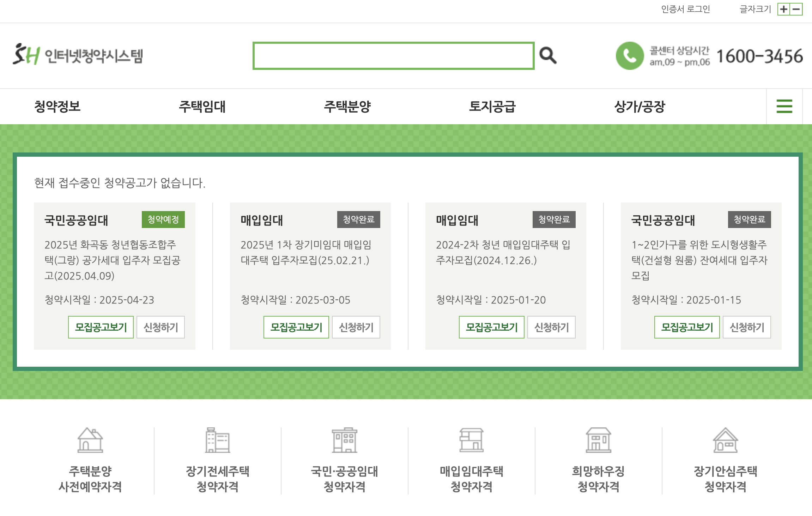Click 신청하기 for 2024-2차 청년 매입임대주택

(551, 327)
